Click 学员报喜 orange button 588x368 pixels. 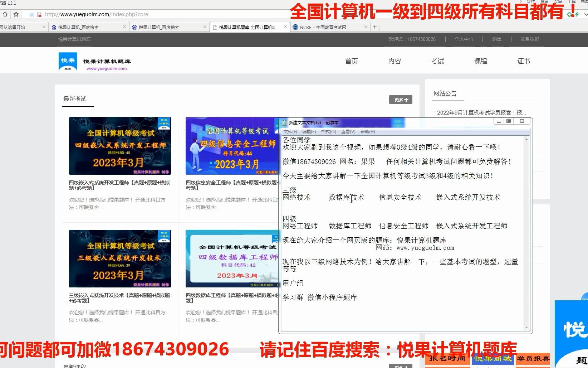coord(533,358)
